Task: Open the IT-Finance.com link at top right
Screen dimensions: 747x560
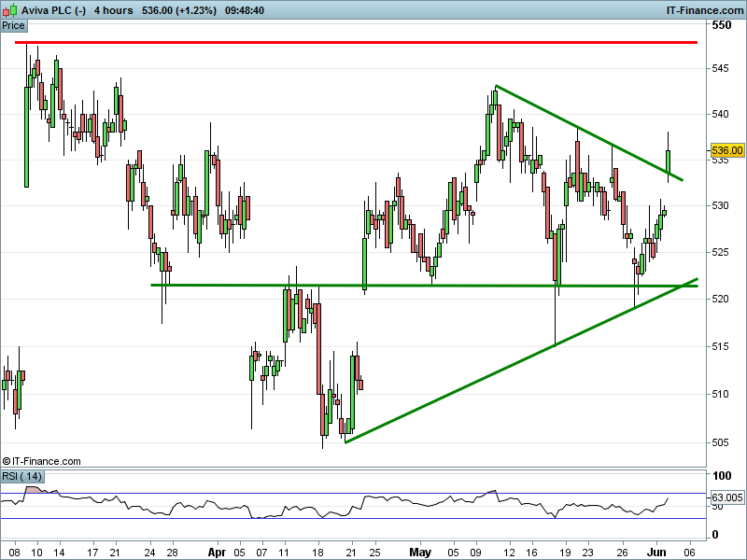Action: click(x=704, y=10)
